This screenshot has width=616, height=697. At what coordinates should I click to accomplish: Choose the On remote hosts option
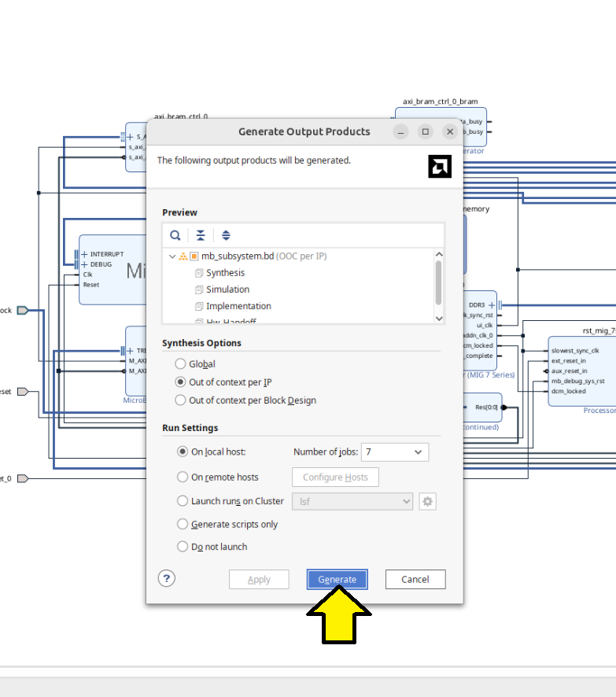[x=183, y=478]
